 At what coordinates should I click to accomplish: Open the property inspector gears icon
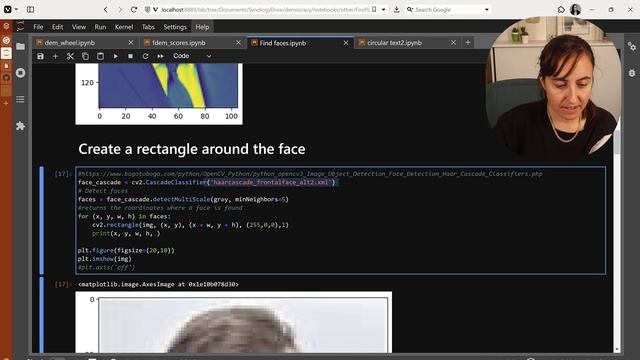click(x=632, y=47)
